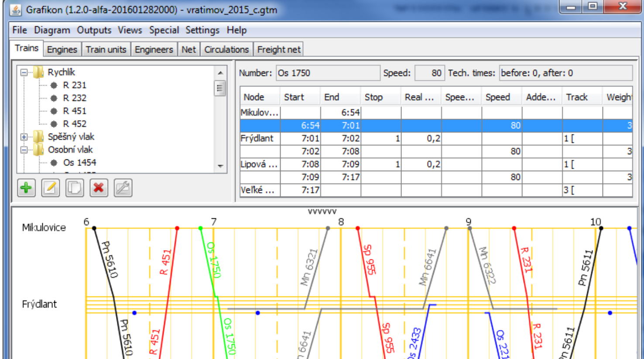
Task: Delete the selected train with the red X icon
Action: tap(98, 188)
